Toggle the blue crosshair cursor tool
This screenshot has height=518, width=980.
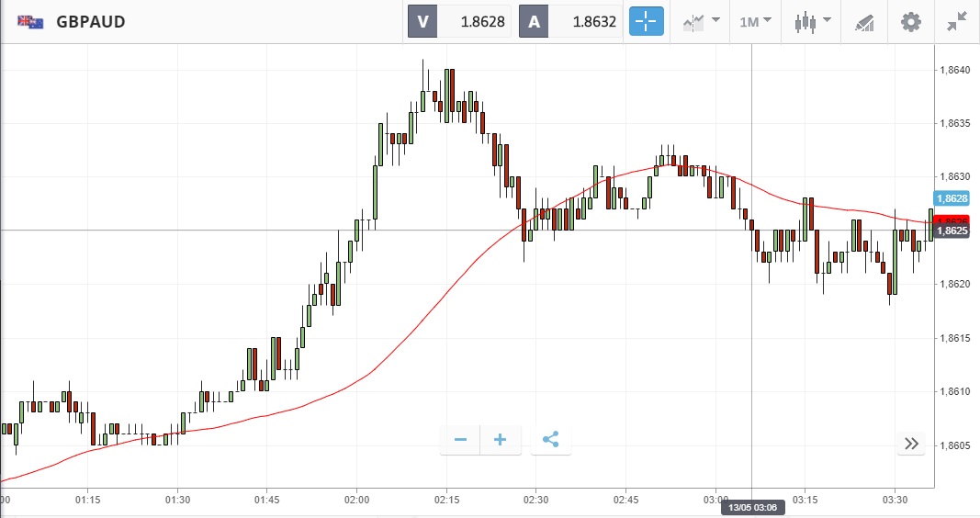tap(647, 22)
